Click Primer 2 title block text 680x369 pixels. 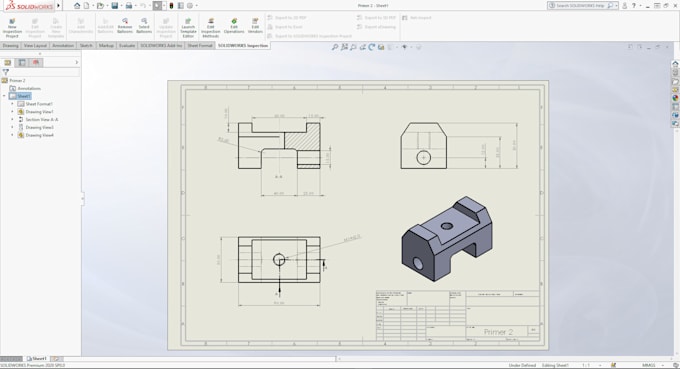tap(498, 332)
